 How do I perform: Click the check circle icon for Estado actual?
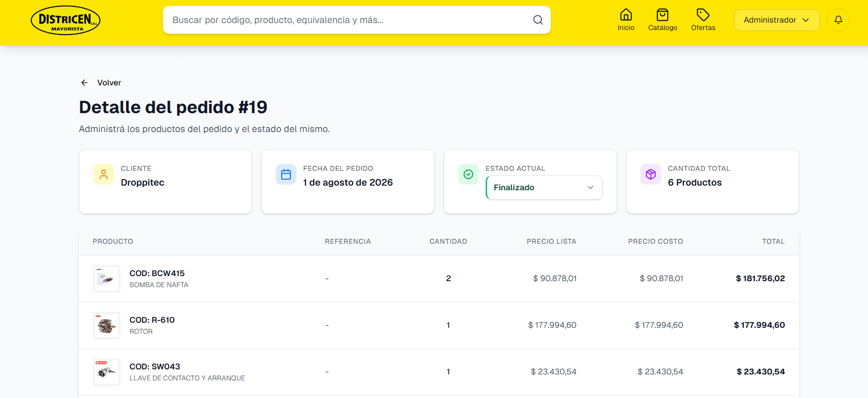click(468, 175)
